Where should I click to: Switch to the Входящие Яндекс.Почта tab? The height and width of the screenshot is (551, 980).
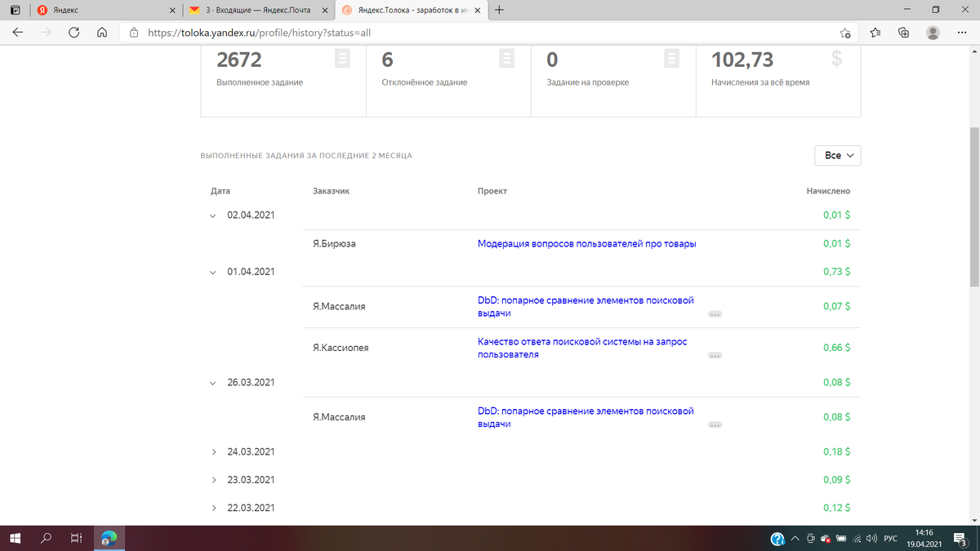(x=258, y=11)
